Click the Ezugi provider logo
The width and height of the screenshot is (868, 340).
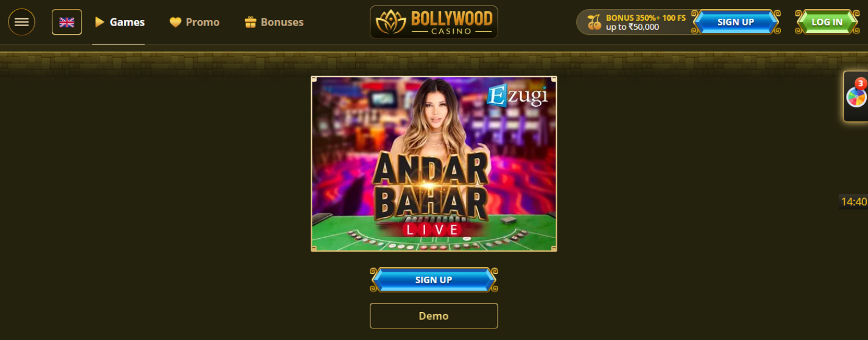tap(517, 96)
